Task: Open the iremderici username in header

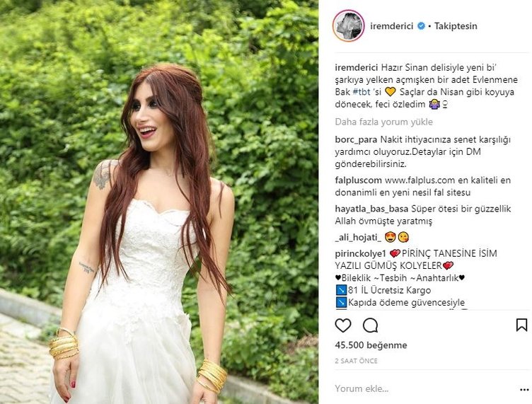Action: pos(391,26)
